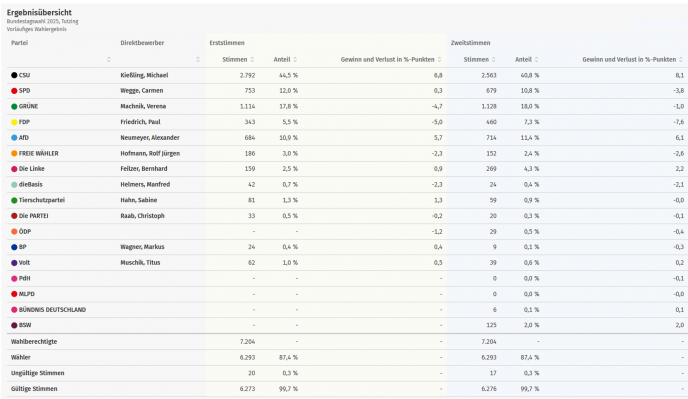
Task: Click the AfD blue color dot
Action: pos(14,138)
